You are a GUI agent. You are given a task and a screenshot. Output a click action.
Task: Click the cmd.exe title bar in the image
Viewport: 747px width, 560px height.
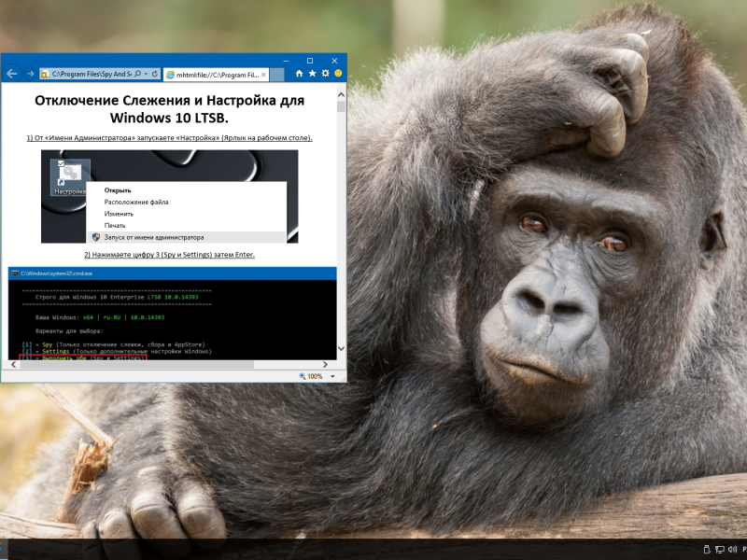[173, 273]
